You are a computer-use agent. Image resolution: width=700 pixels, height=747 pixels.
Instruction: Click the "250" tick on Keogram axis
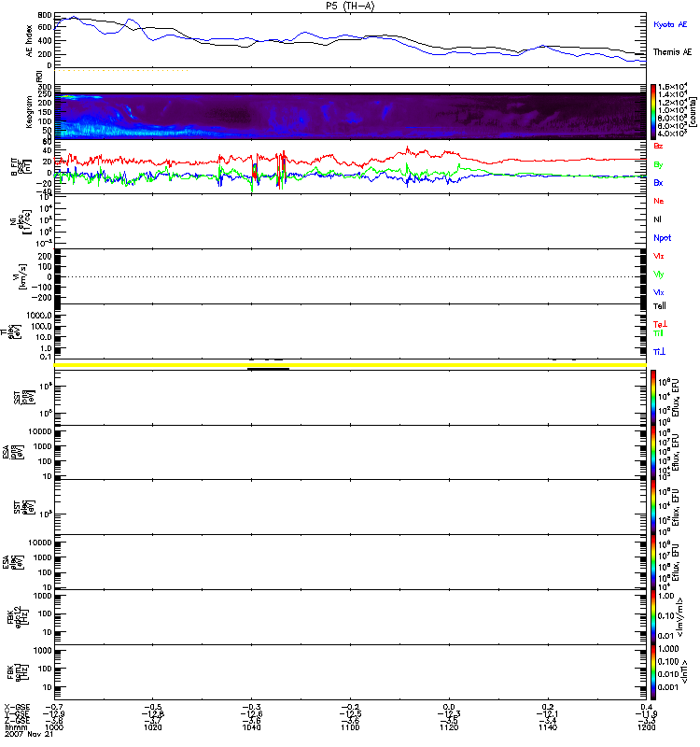[44, 94]
